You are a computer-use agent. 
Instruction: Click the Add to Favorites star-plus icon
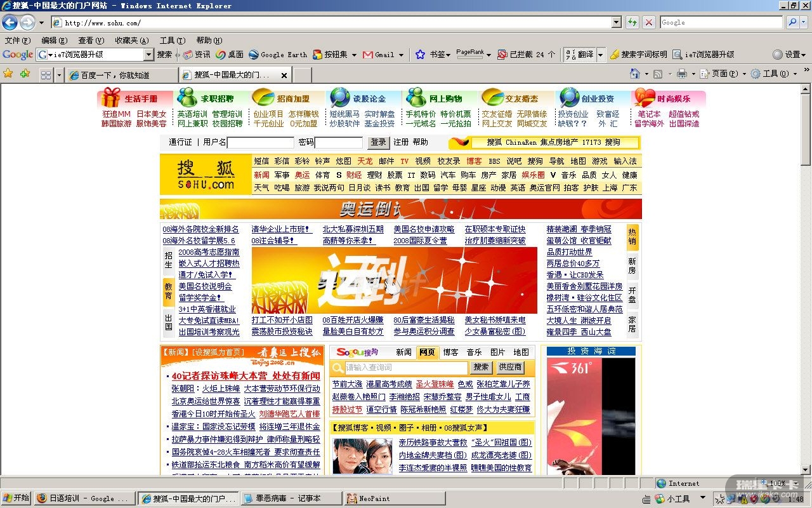(x=25, y=74)
